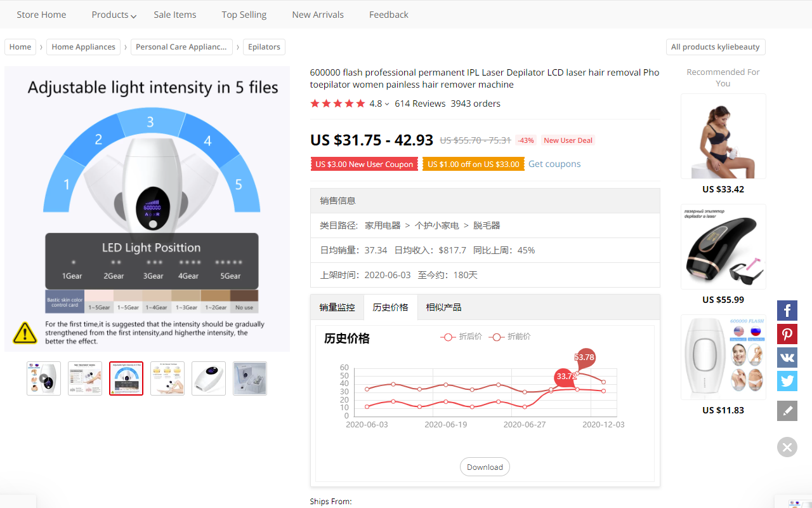Go to Sale Items
The width and height of the screenshot is (812, 508).
tap(175, 15)
